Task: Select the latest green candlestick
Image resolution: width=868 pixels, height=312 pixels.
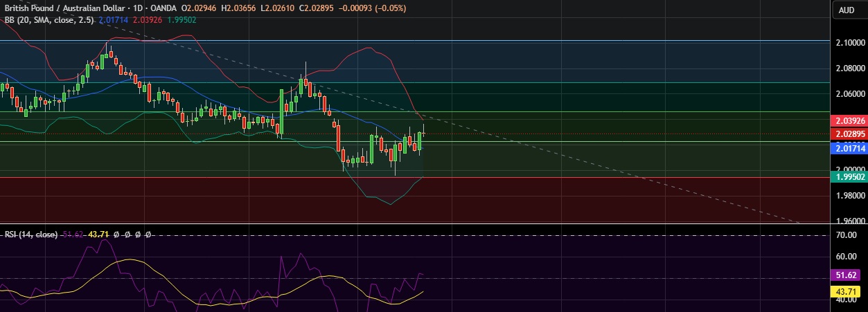Action: 420,140
